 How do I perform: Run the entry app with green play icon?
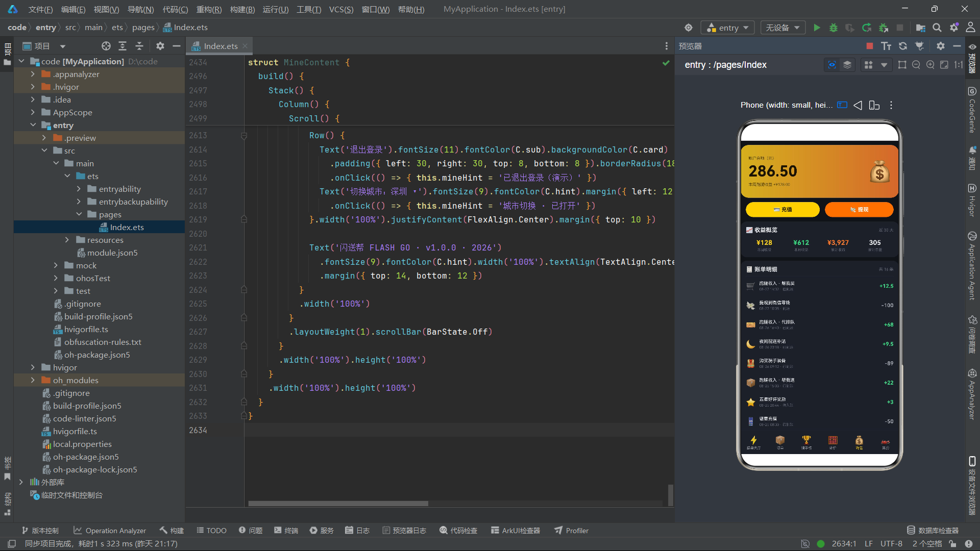(817, 28)
